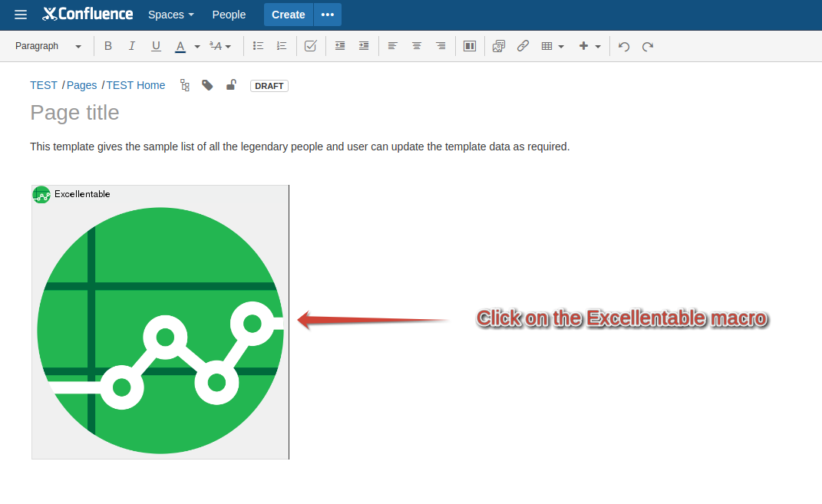The image size is (822, 504).
Task: Open the page layout tool
Action: 470,46
